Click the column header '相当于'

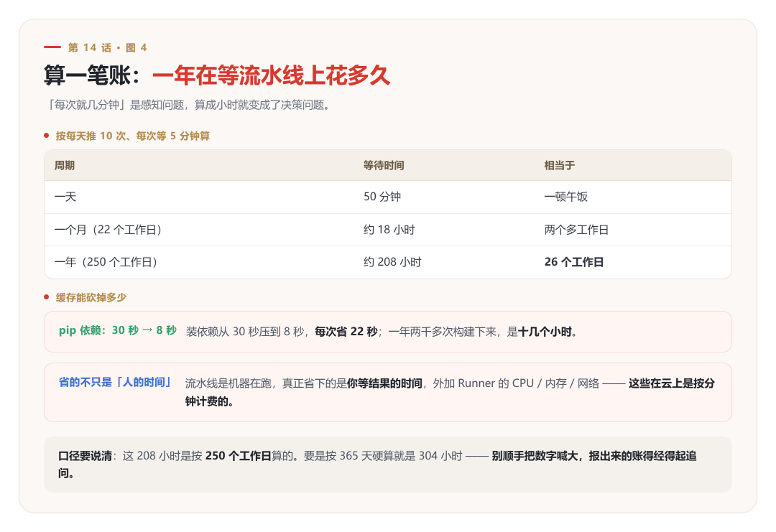pyautogui.click(x=559, y=166)
